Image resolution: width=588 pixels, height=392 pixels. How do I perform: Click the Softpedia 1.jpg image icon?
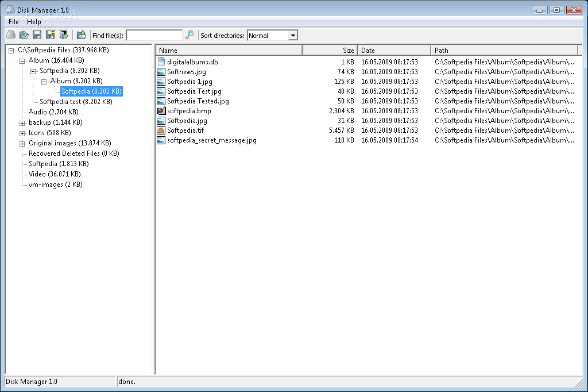(x=161, y=81)
